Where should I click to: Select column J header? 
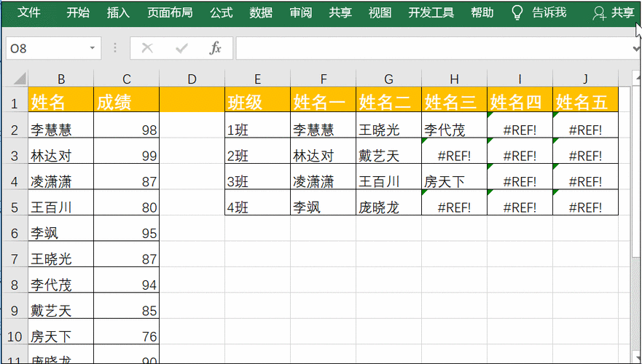tap(585, 79)
